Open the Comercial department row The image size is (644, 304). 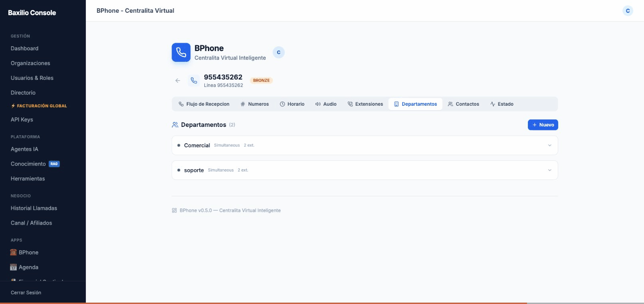pos(197,146)
